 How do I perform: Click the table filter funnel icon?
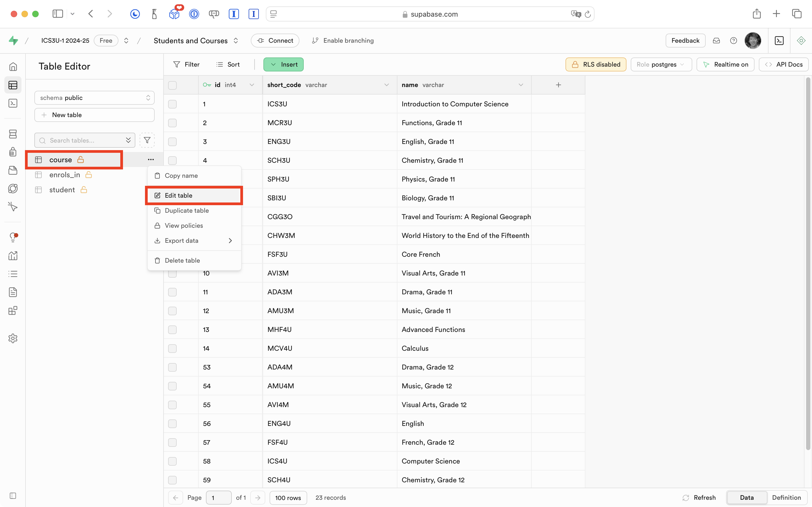[x=147, y=140]
